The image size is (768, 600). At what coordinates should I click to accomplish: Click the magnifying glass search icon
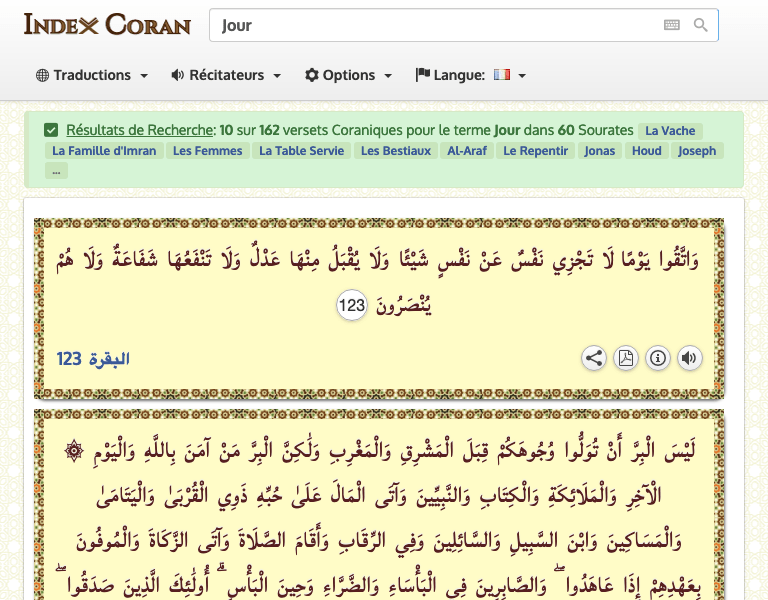(x=701, y=26)
